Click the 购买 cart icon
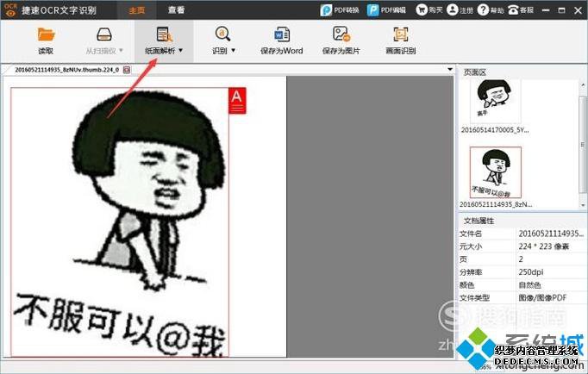This screenshot has height=374, width=588. tap(422, 9)
